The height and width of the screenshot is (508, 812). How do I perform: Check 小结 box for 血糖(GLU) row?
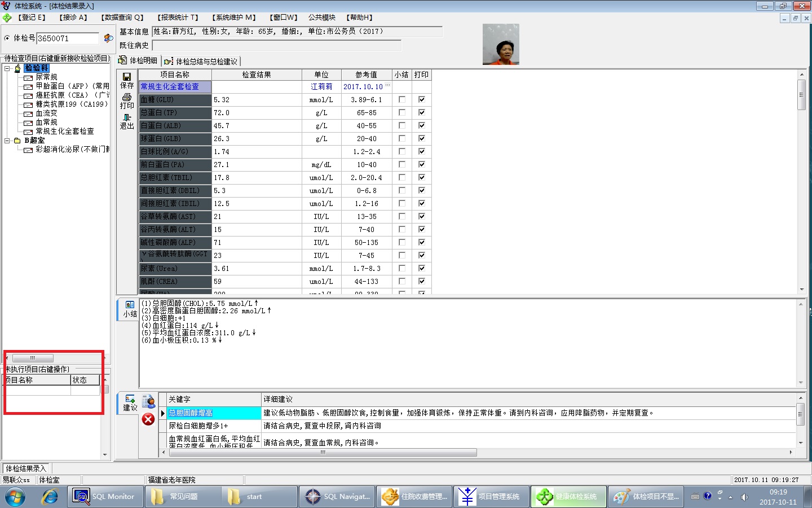[402, 99]
